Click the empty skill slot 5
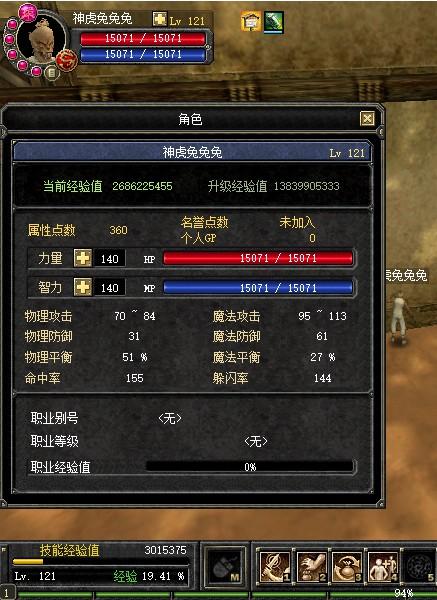Image resolution: width=437 pixels, height=600 pixels. pyautogui.click(x=420, y=566)
